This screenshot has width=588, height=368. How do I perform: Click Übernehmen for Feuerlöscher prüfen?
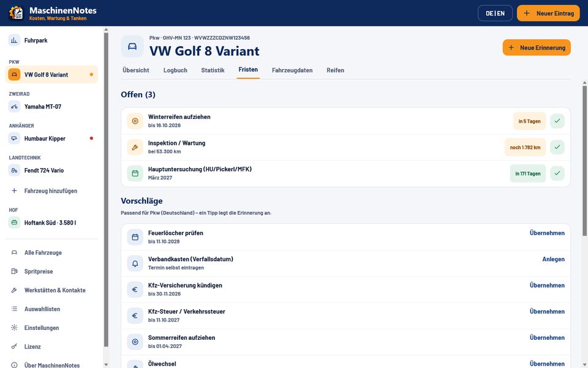coord(547,233)
